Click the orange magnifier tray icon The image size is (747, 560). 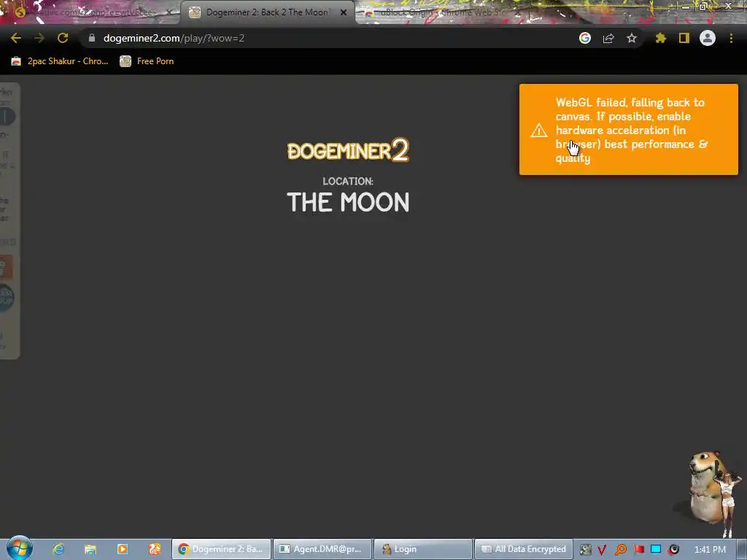point(620,550)
